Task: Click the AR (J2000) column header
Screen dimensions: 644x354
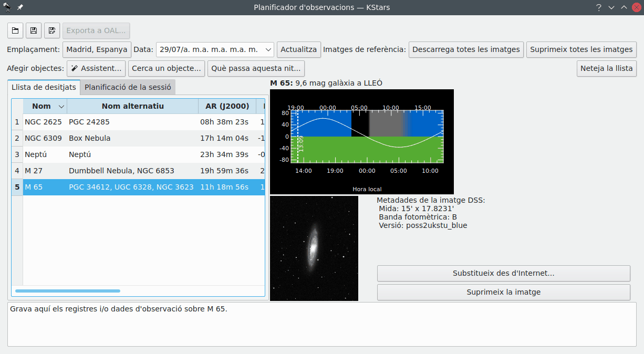Action: (x=227, y=107)
